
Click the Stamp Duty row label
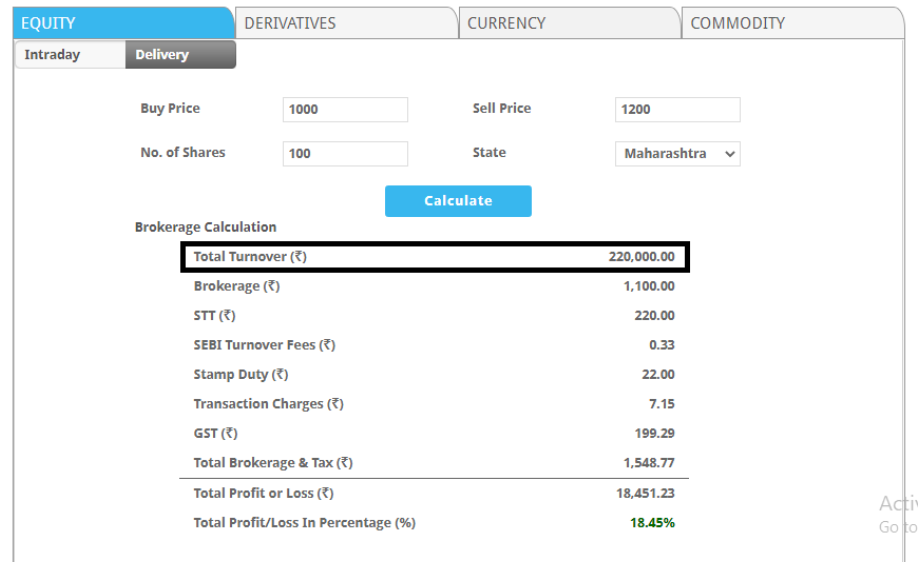click(240, 375)
